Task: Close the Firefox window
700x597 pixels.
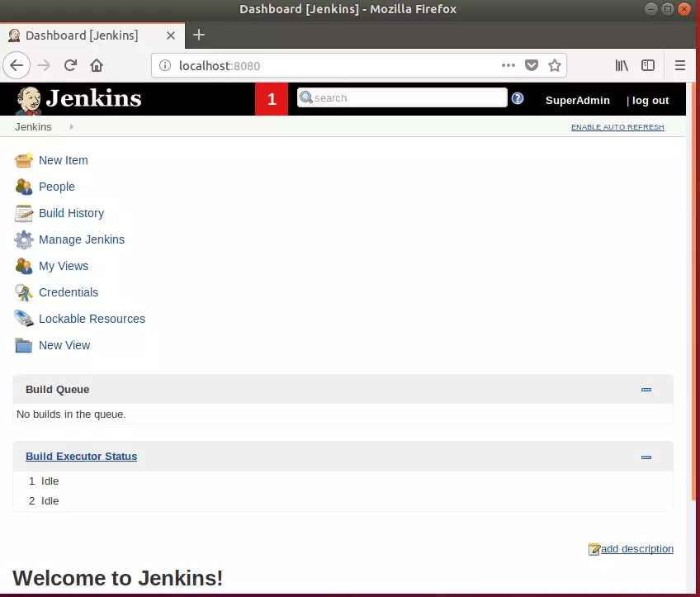Action: click(684, 9)
